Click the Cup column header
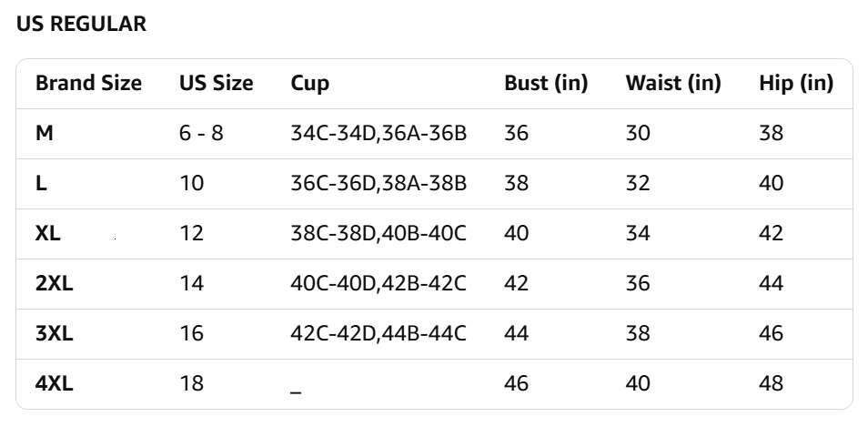The width and height of the screenshot is (868, 427). [310, 84]
